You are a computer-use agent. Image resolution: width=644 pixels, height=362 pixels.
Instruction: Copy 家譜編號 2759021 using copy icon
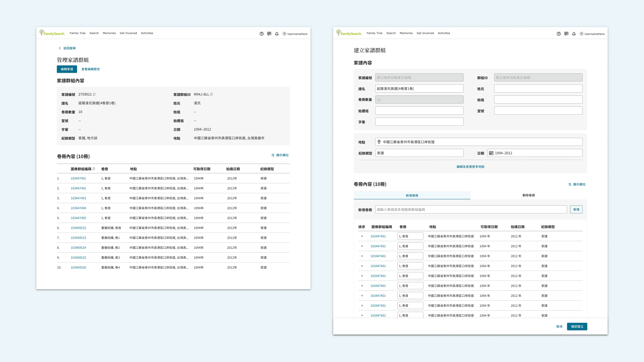pyautogui.click(x=94, y=94)
